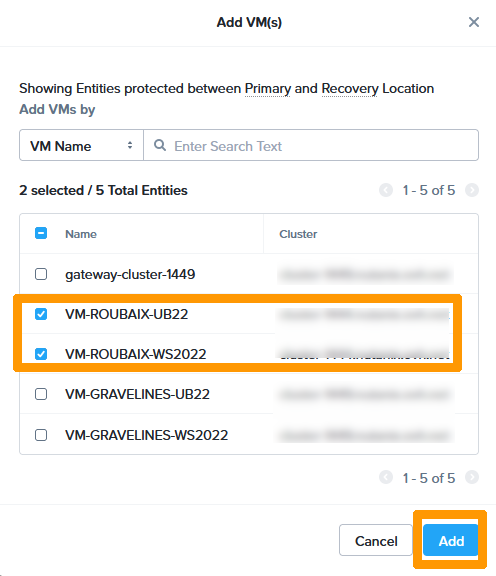The height and width of the screenshot is (576, 496).
Task: Click the Name column header
Action: pos(81,234)
